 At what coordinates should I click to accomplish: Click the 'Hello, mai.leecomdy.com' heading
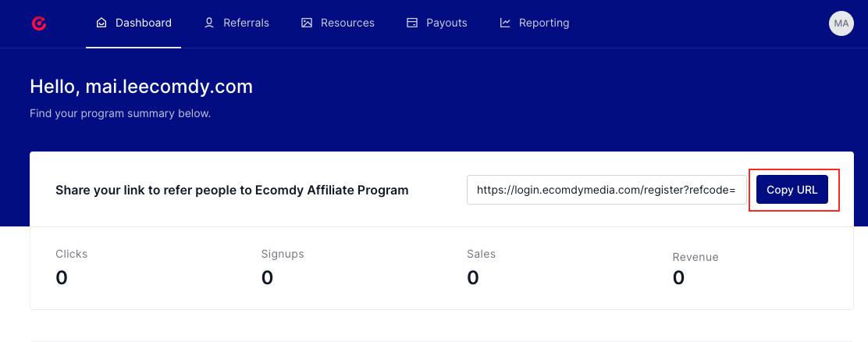[x=141, y=87]
